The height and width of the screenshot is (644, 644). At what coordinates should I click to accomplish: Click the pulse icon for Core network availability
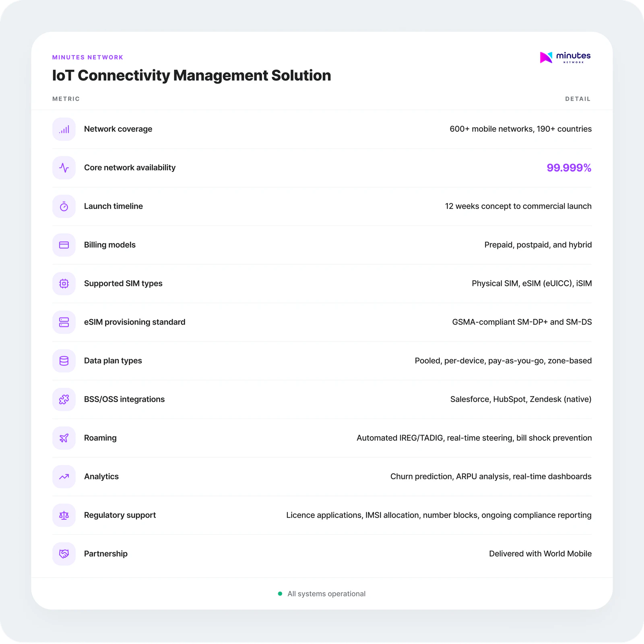click(64, 168)
